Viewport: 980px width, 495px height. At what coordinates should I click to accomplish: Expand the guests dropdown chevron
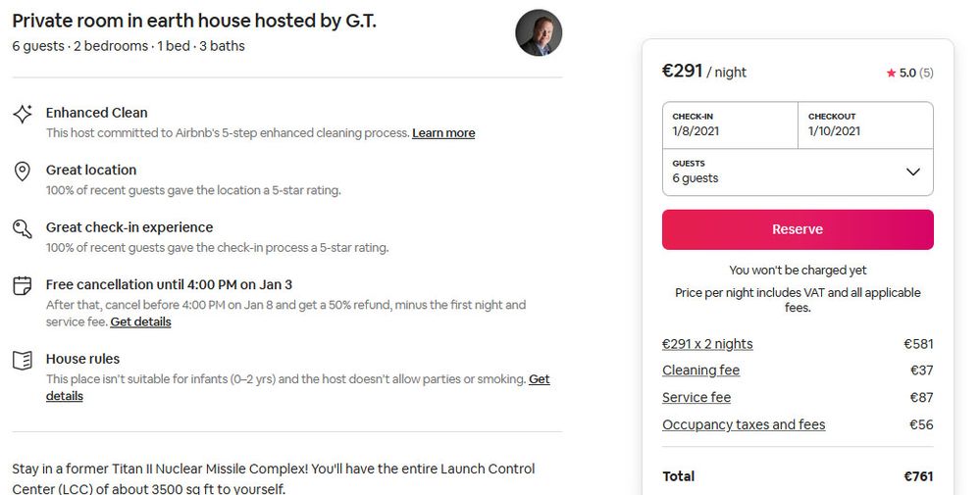point(913,173)
